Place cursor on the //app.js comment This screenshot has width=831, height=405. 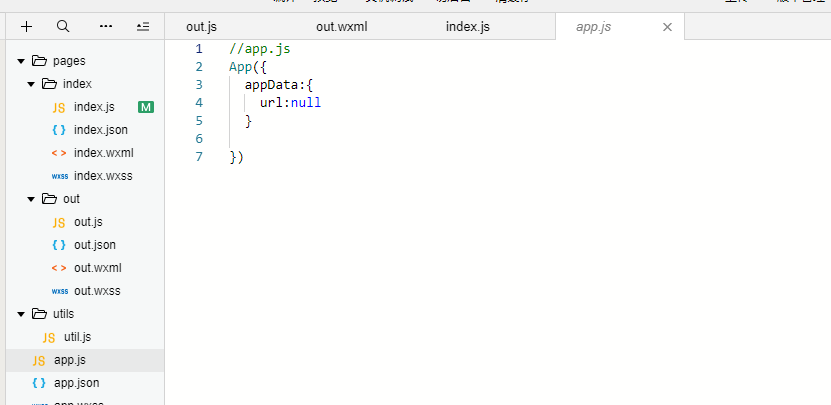[x=260, y=49]
